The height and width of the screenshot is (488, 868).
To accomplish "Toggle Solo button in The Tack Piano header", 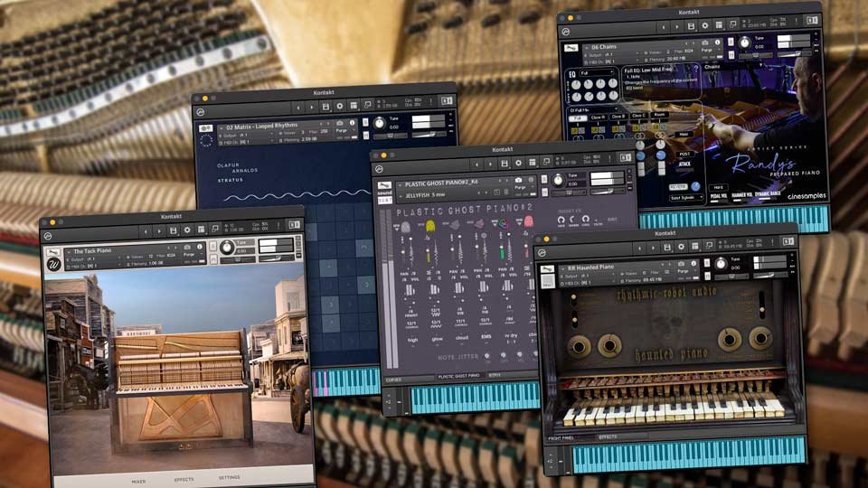I will click(x=213, y=246).
